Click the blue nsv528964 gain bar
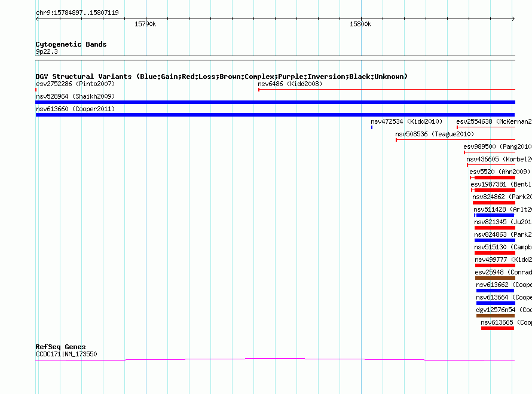This screenshot has height=394, width=532. [x=275, y=102]
